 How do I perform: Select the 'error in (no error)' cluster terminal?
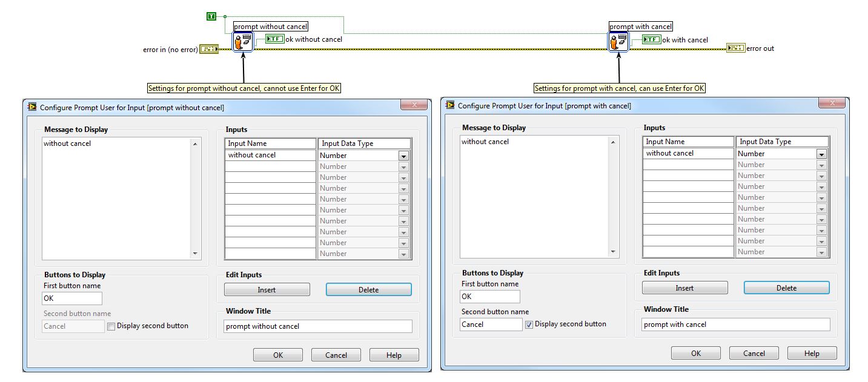coord(209,49)
